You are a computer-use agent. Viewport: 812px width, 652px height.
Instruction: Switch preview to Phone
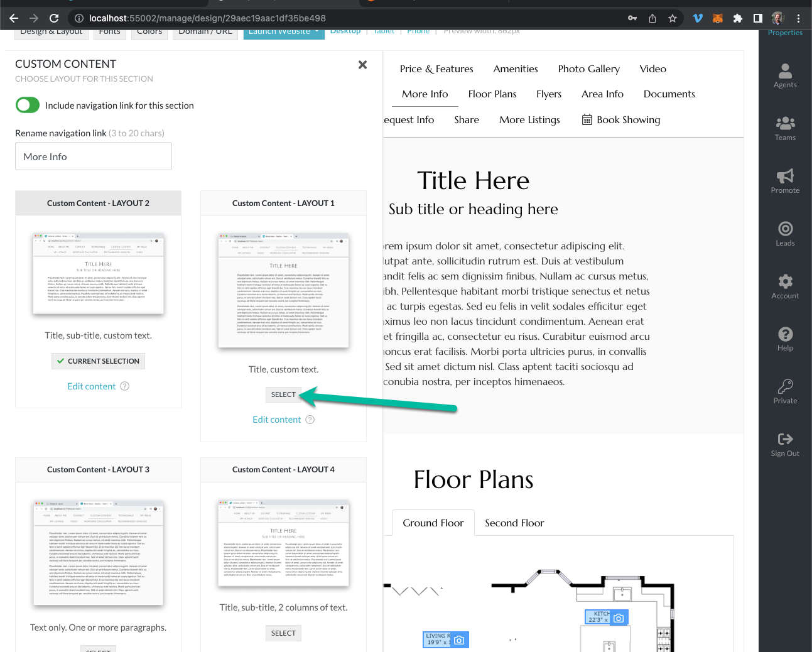tap(418, 31)
